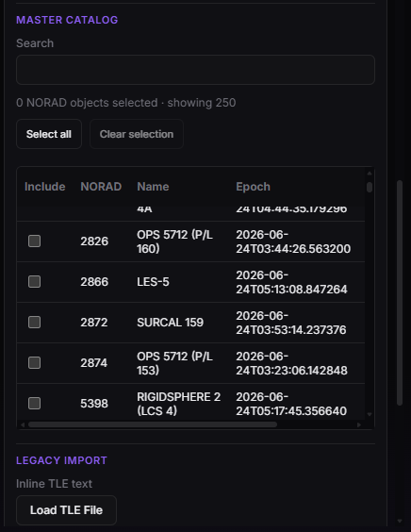Click the name OPS 5712 (P/L 153)
Viewport: 411px width, 532px height.
[174, 363]
